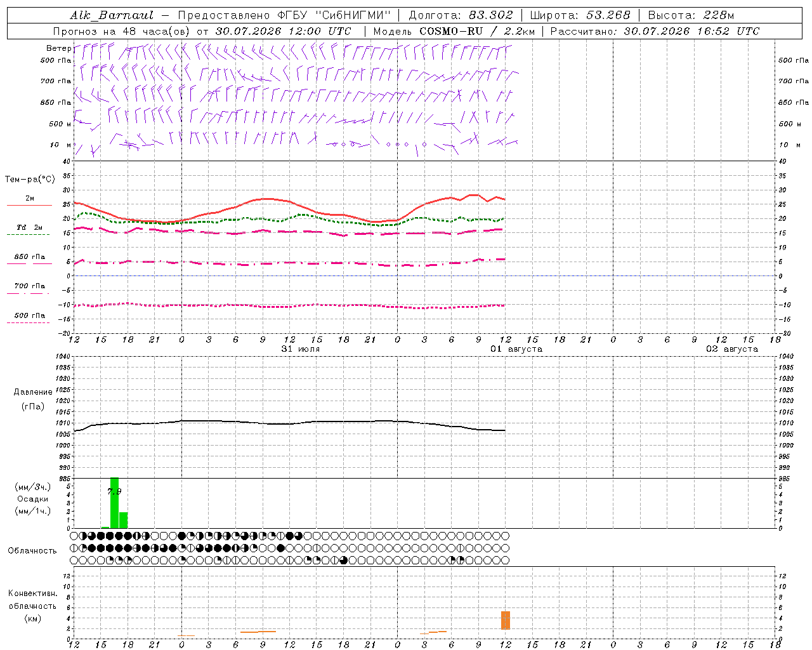Screen dimensions: 812x650
Task: Click the green dashed Td 2м legend line
Action: 28,234
